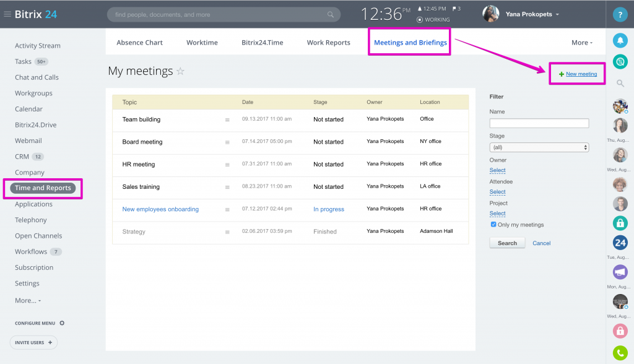The image size is (634, 364).
Task: Toggle Only my meetings checkbox
Action: click(x=493, y=225)
